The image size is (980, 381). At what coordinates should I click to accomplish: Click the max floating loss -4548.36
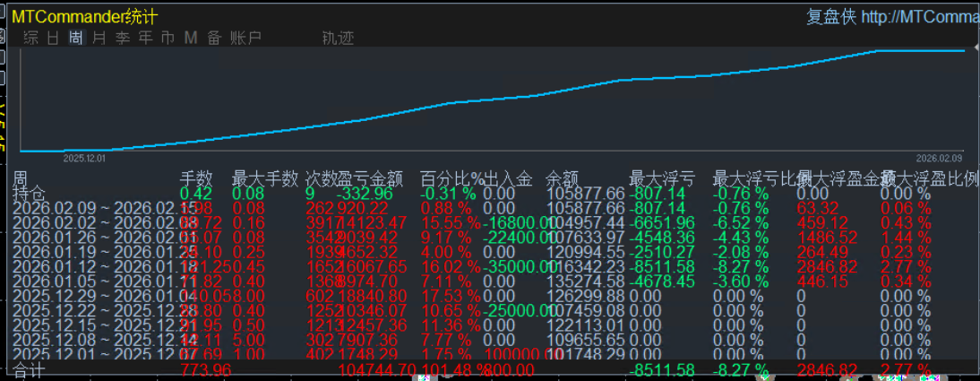(x=661, y=238)
